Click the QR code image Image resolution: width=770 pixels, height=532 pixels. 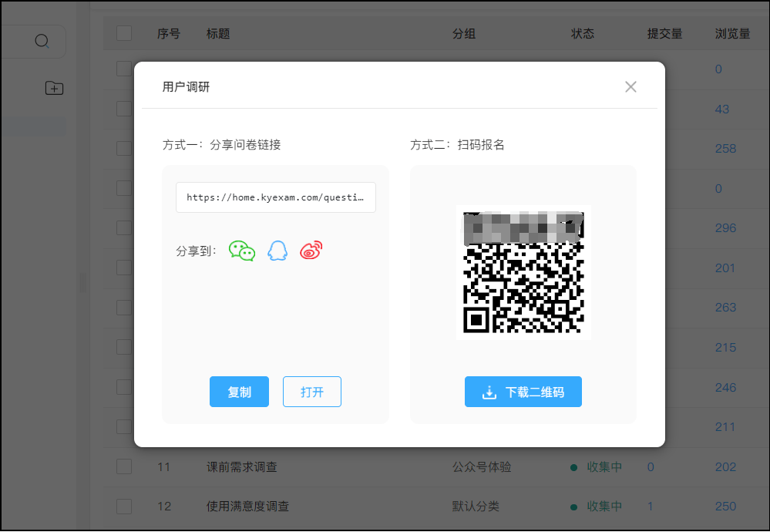(523, 272)
